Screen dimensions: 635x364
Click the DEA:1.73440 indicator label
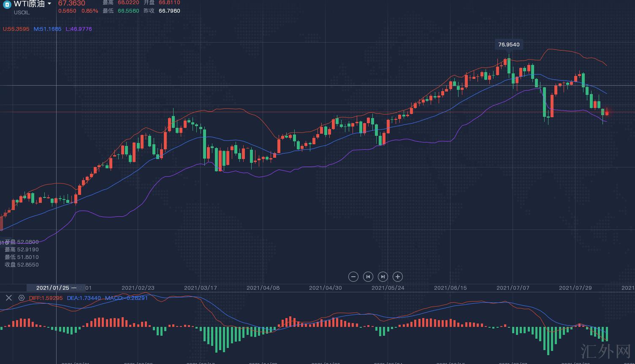tap(84, 298)
